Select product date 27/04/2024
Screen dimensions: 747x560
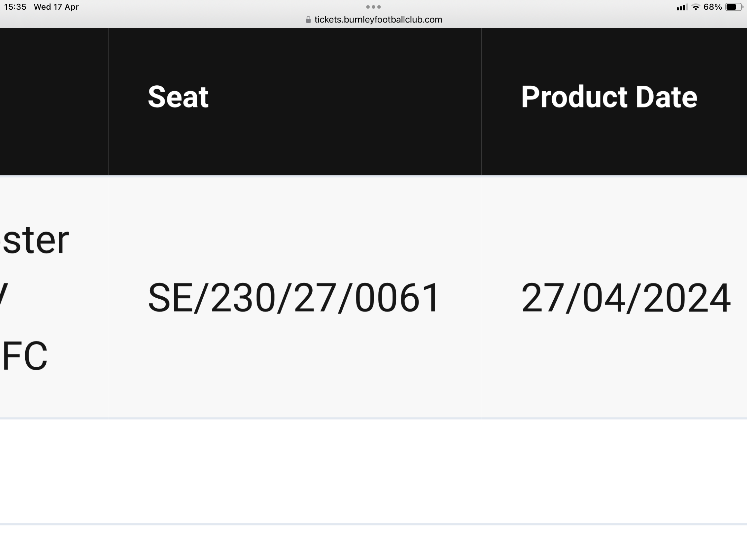[626, 298]
